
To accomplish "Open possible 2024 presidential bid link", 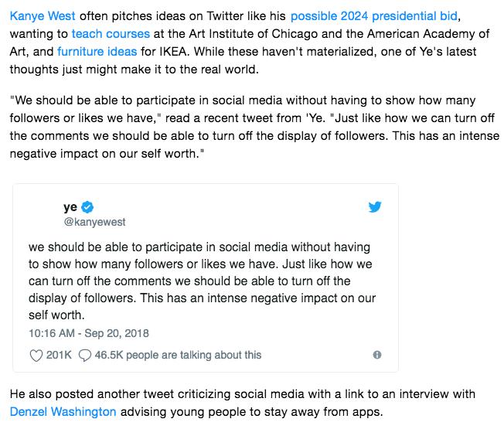I will 374,15.
